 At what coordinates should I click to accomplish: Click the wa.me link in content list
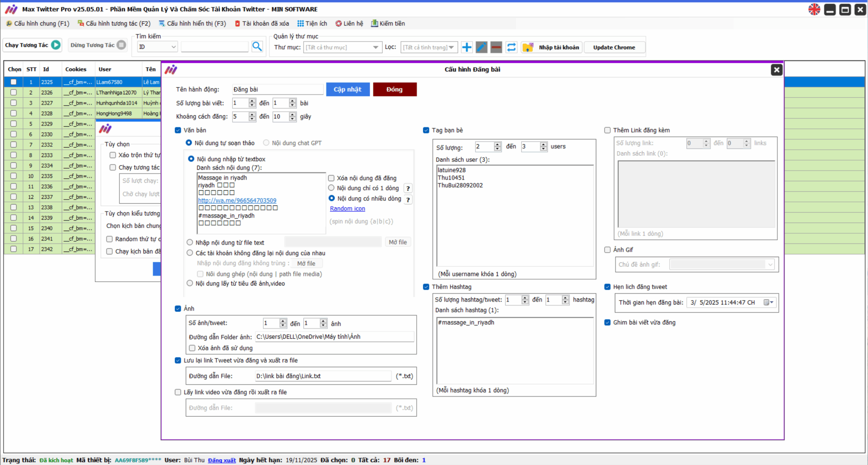pyautogui.click(x=237, y=200)
